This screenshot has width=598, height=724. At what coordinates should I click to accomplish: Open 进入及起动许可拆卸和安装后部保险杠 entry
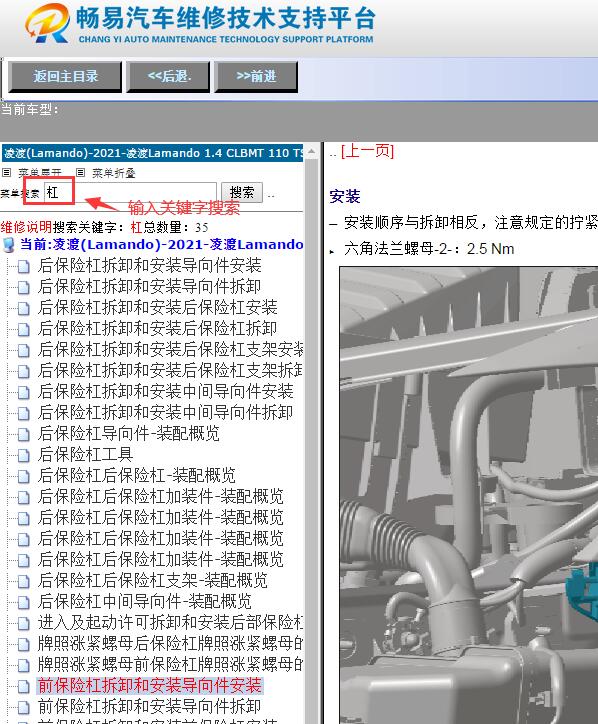point(170,622)
